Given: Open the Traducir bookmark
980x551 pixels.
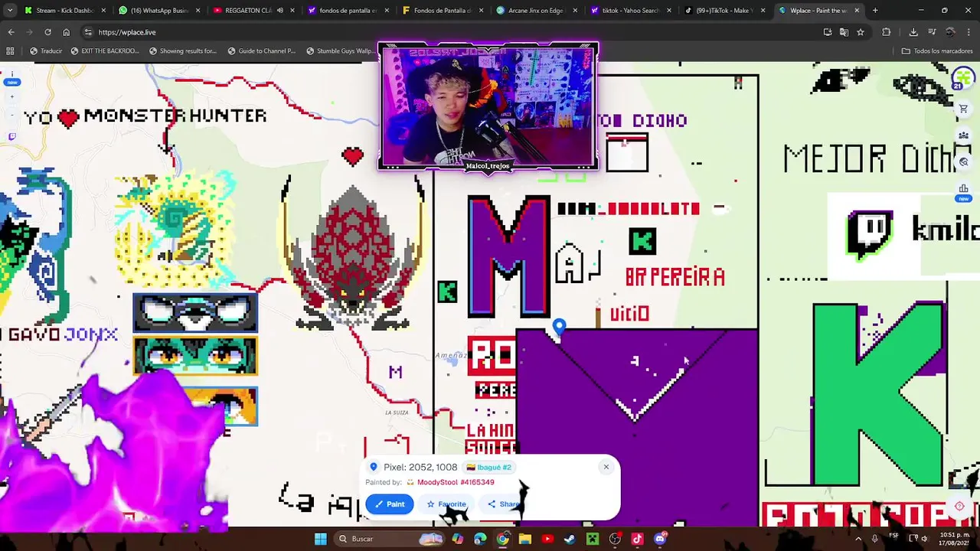Looking at the screenshot, I should (x=46, y=51).
